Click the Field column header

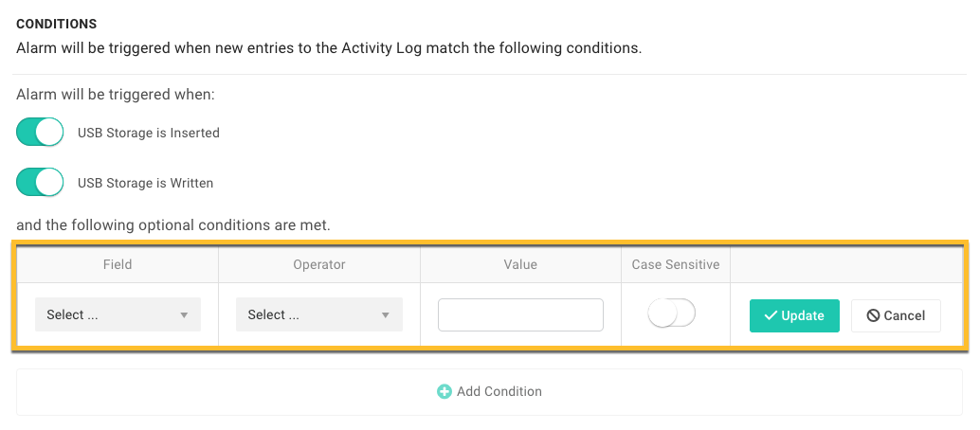pyautogui.click(x=118, y=264)
